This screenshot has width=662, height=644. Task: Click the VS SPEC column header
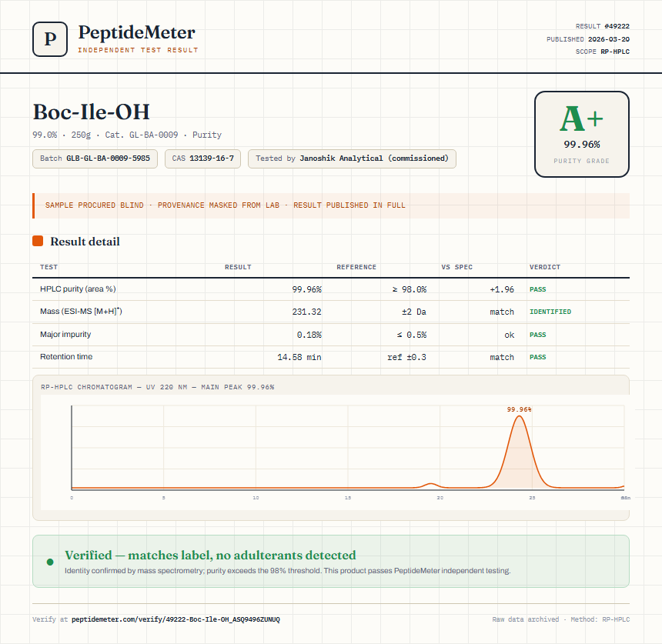coord(456,267)
